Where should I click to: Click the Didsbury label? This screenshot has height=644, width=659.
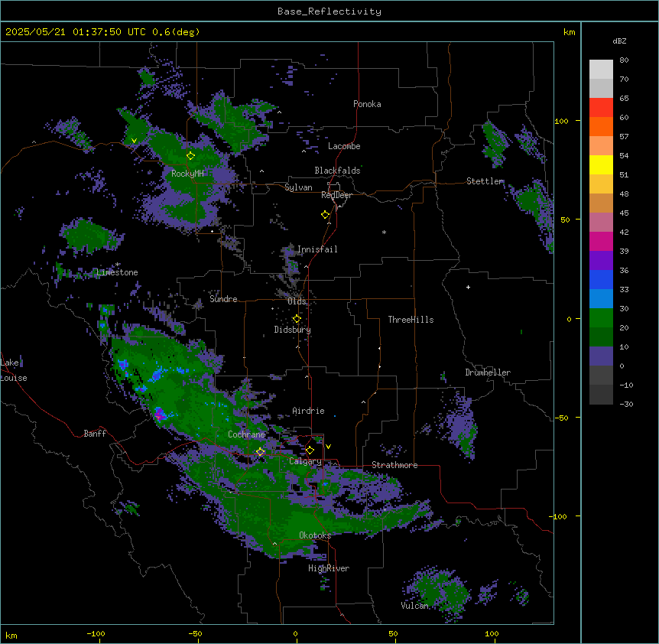click(293, 330)
